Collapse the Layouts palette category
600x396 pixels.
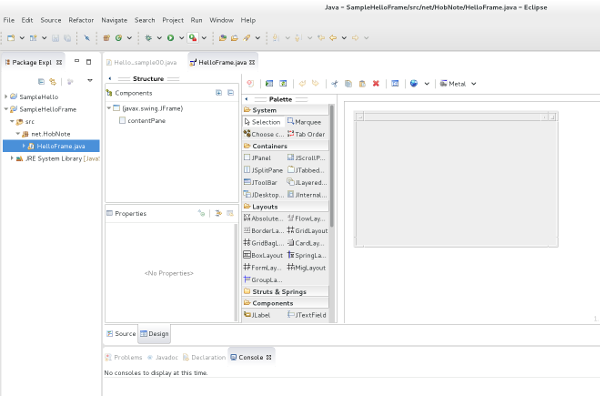286,207
